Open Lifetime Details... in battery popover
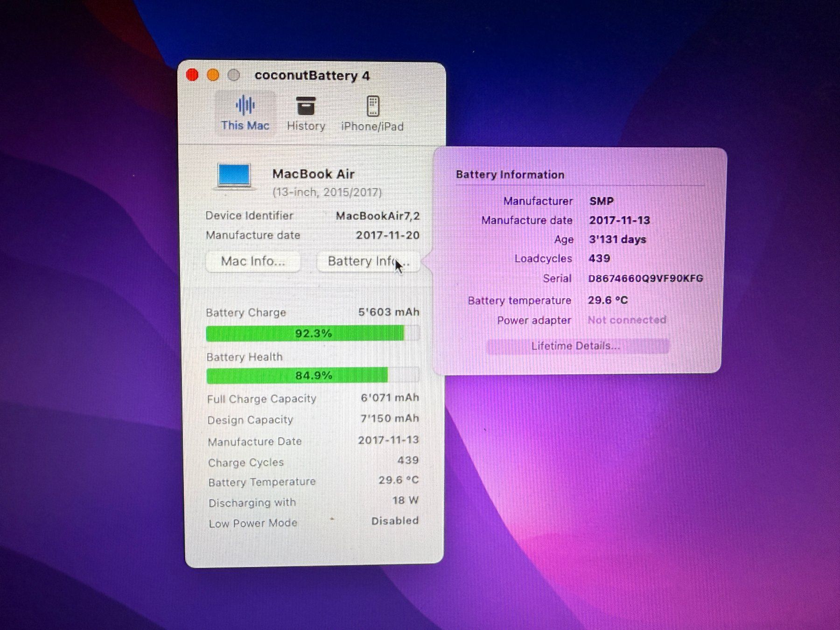 tap(577, 346)
